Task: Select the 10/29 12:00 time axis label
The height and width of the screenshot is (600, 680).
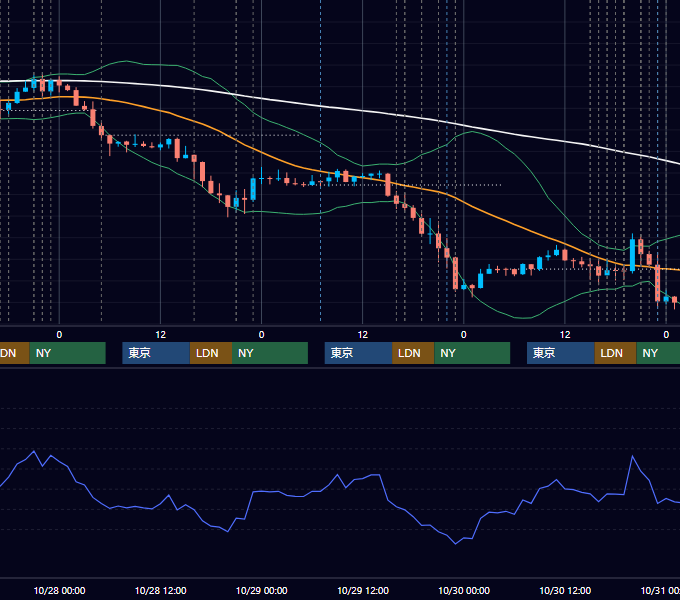Action: [x=363, y=590]
